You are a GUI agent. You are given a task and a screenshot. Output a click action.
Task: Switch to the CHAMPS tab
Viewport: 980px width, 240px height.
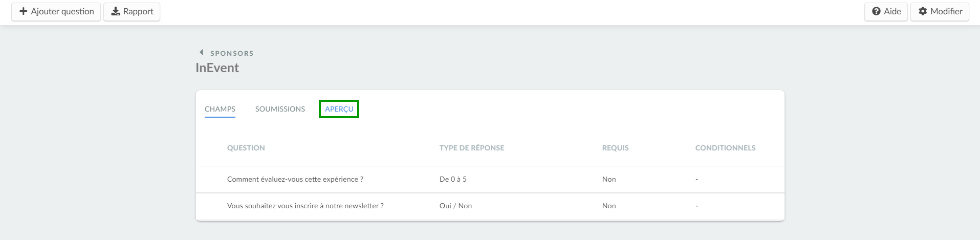click(220, 109)
